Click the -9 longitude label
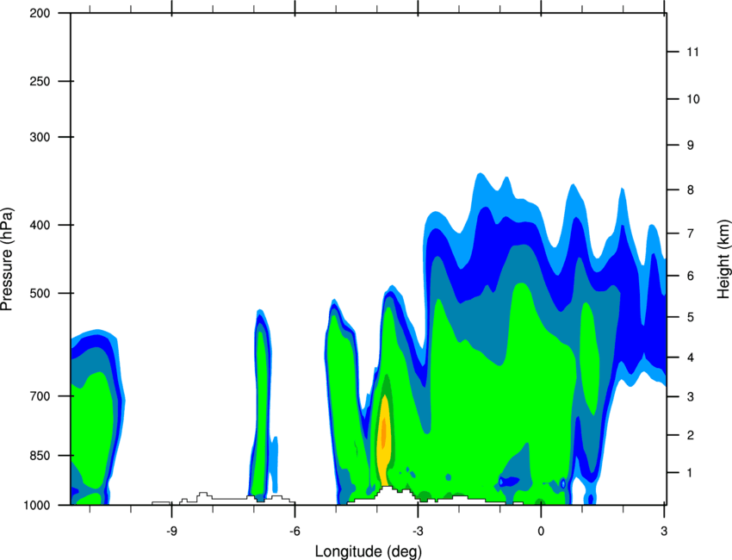 [171, 531]
